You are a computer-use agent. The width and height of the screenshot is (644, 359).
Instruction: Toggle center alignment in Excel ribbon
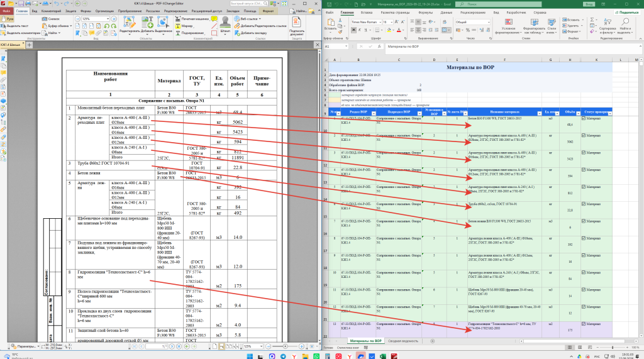point(418,30)
